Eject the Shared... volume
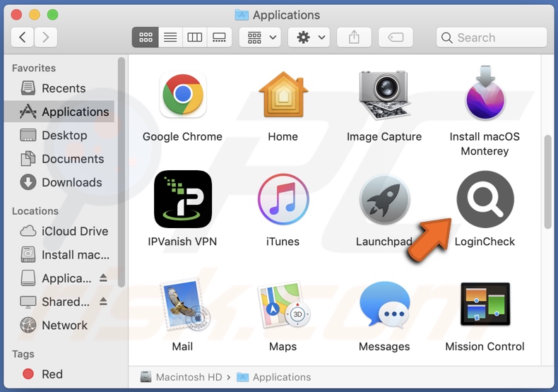558x392 pixels. click(103, 302)
